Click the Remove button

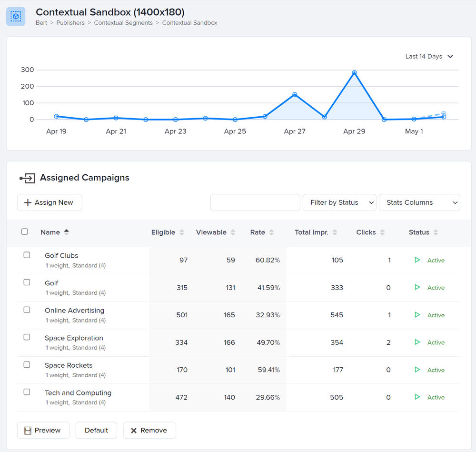[x=149, y=430]
